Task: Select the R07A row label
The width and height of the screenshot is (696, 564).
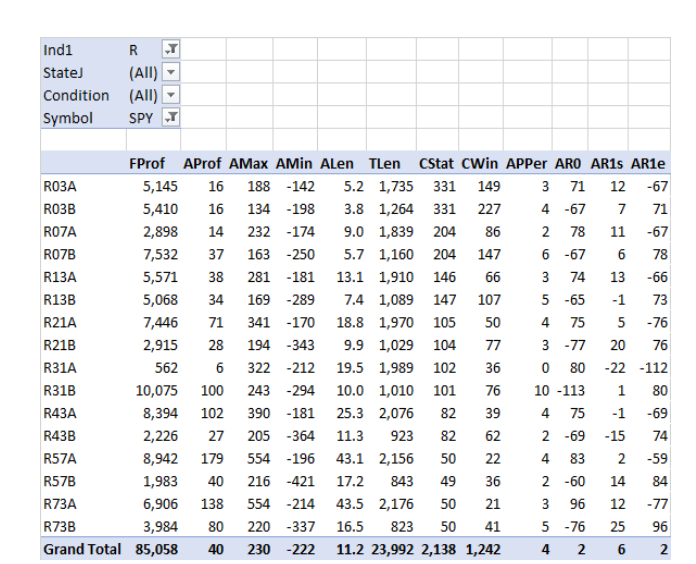Action: [x=59, y=232]
